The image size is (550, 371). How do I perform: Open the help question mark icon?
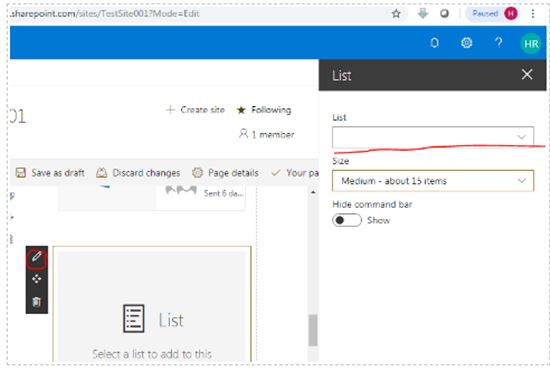click(498, 43)
